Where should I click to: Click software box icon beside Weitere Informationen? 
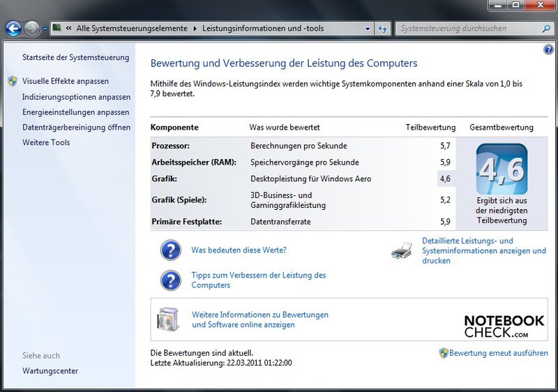click(x=168, y=319)
